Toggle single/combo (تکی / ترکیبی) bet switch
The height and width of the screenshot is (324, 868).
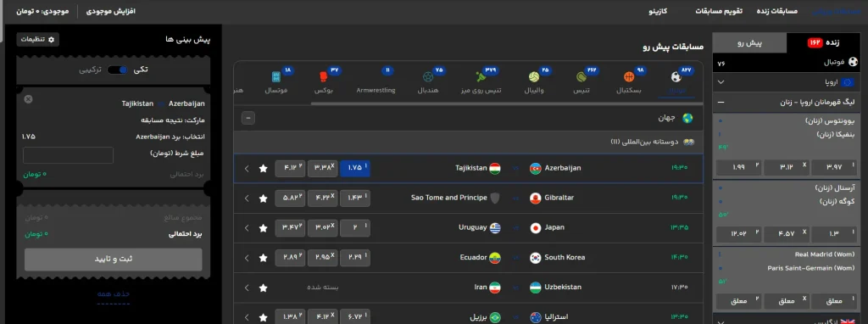pos(117,70)
